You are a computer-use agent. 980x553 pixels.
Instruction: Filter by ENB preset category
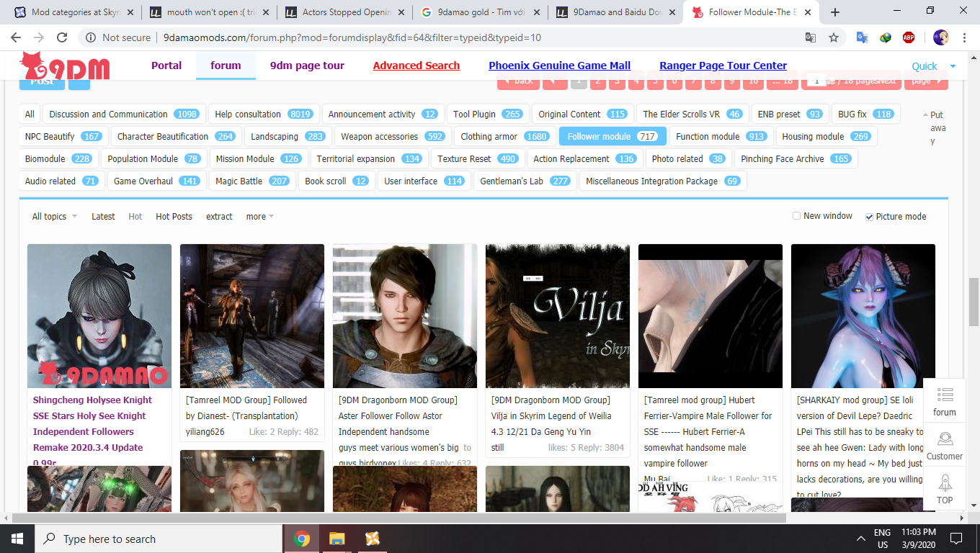(x=790, y=114)
